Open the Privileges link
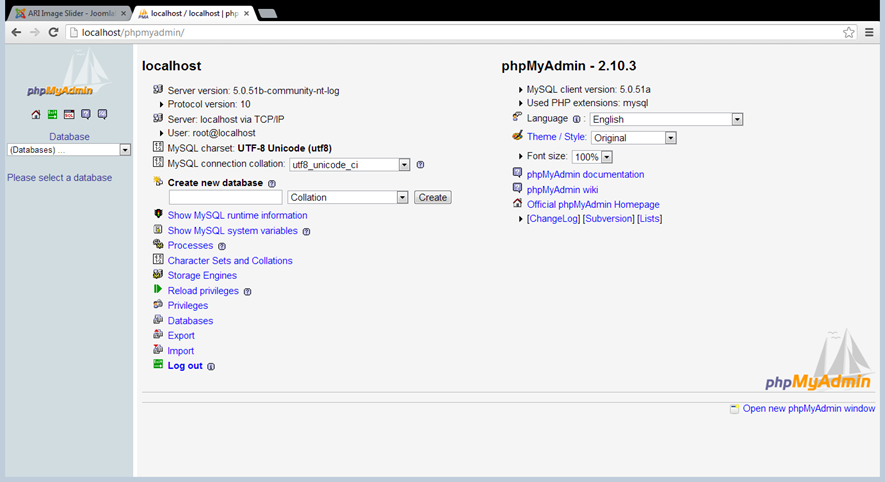The height and width of the screenshot is (482, 885). point(188,305)
